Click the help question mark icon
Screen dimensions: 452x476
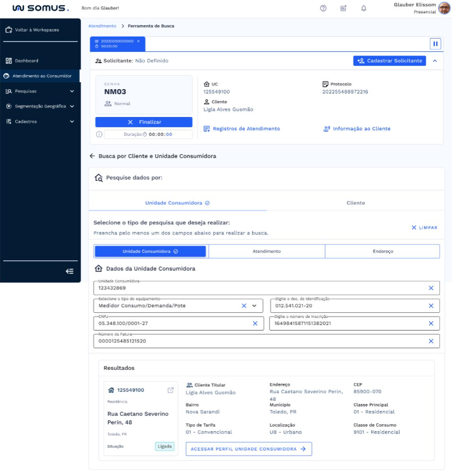pyautogui.click(x=323, y=8)
